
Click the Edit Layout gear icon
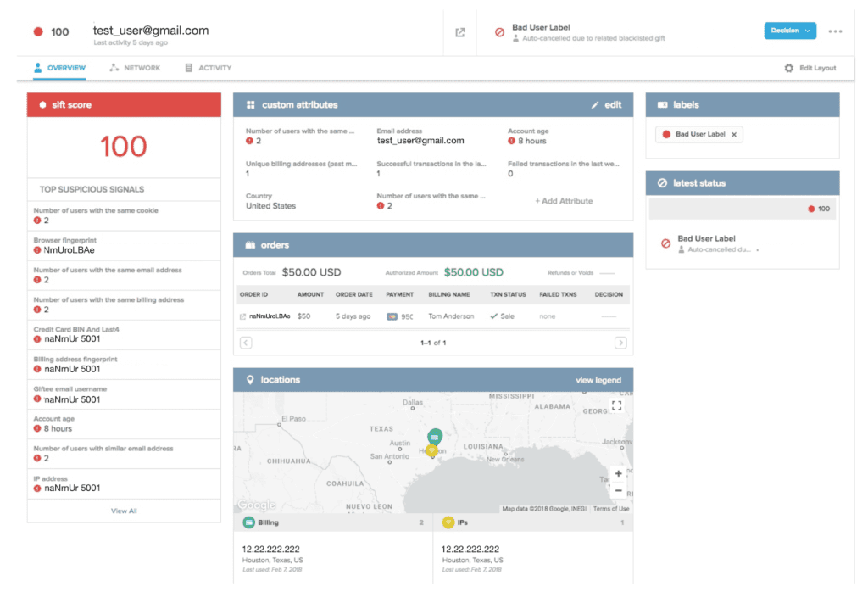(789, 68)
